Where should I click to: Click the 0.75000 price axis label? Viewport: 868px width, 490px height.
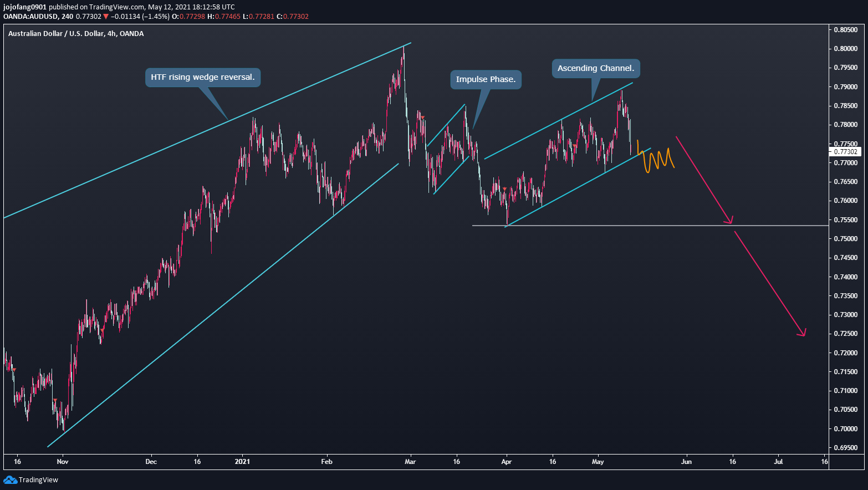click(846, 239)
